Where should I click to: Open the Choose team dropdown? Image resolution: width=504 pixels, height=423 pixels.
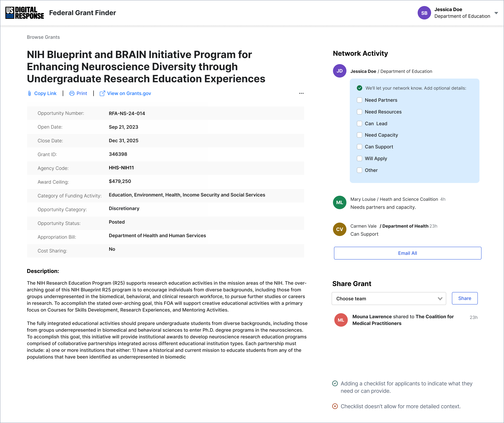(x=389, y=299)
